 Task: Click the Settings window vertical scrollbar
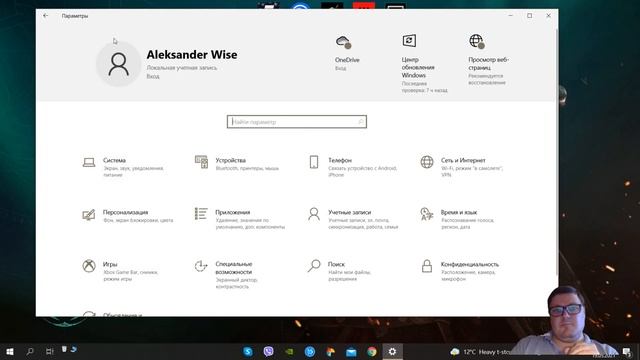556,151
